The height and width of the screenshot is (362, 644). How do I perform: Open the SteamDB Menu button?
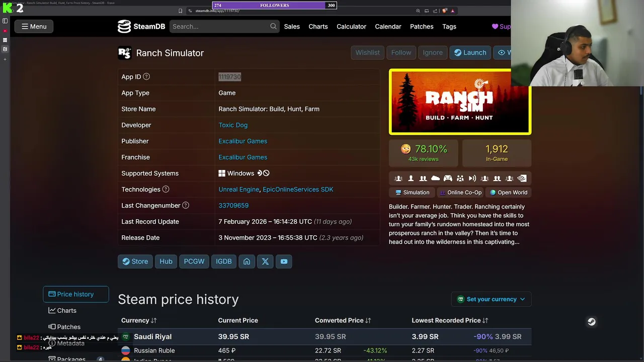click(34, 27)
